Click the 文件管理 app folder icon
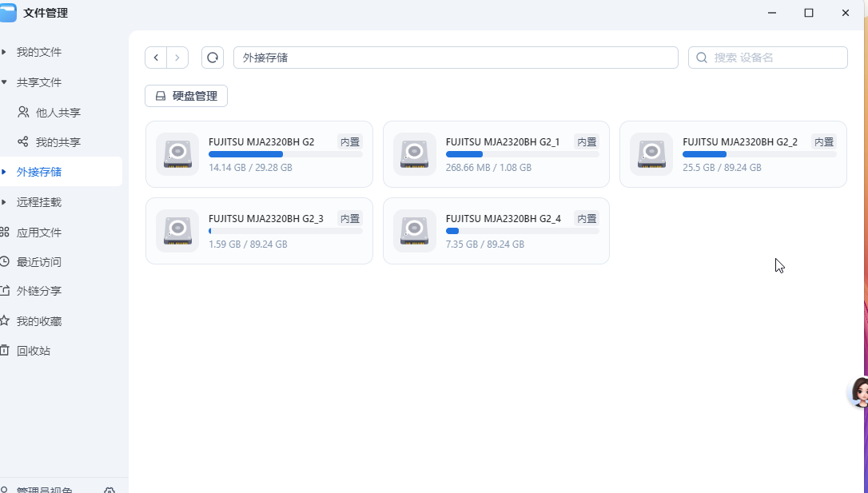868x493 pixels. pos(8,13)
